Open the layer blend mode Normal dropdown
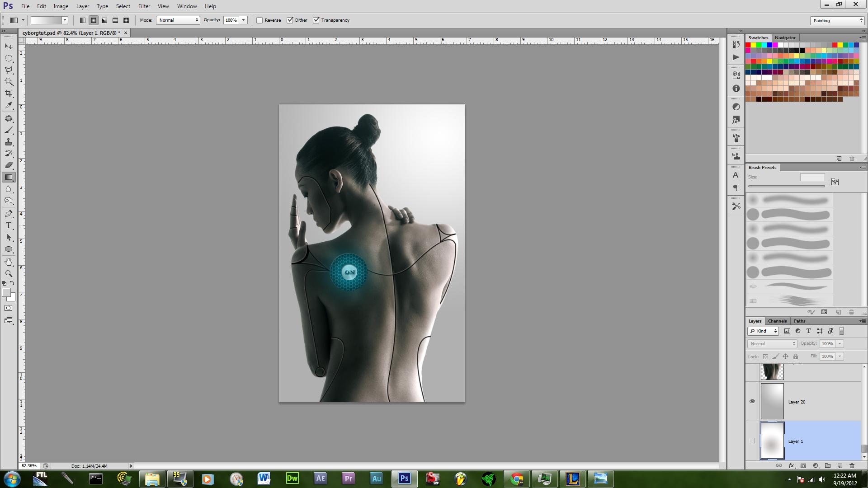This screenshot has width=868, height=488. pos(772,344)
